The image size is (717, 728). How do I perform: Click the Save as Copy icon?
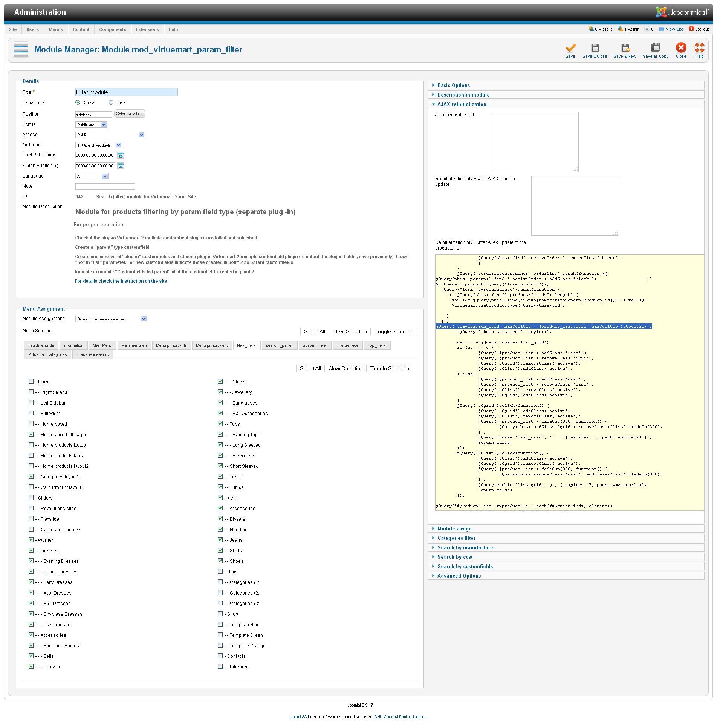tap(655, 48)
